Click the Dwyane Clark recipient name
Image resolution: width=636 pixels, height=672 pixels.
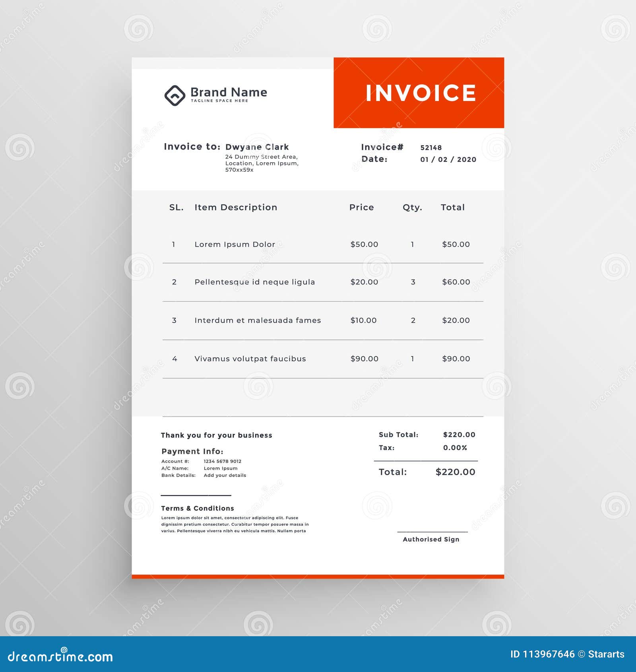(x=258, y=146)
